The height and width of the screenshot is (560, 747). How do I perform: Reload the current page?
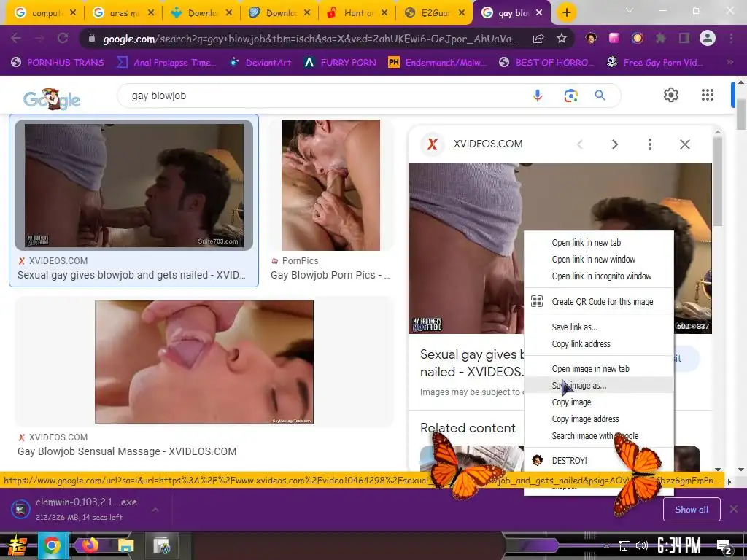point(63,38)
